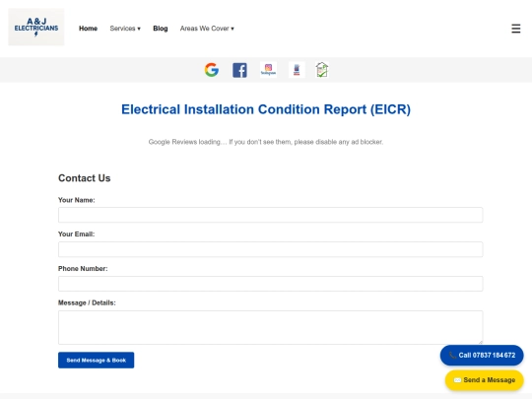
Task: Click the Google Reviews loading notice text
Action: (266, 142)
